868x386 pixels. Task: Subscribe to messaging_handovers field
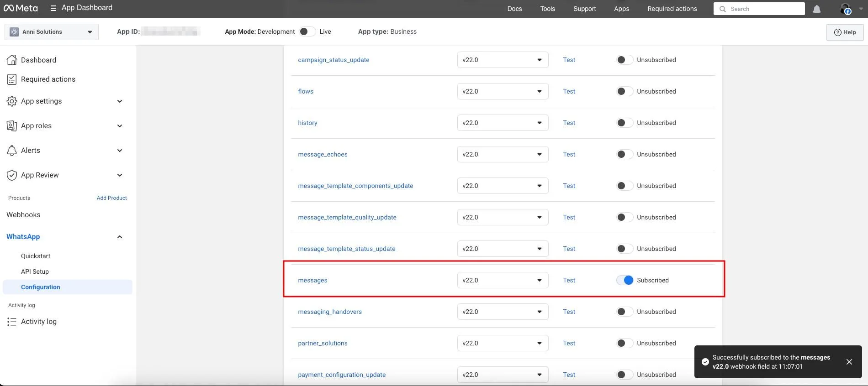click(625, 312)
